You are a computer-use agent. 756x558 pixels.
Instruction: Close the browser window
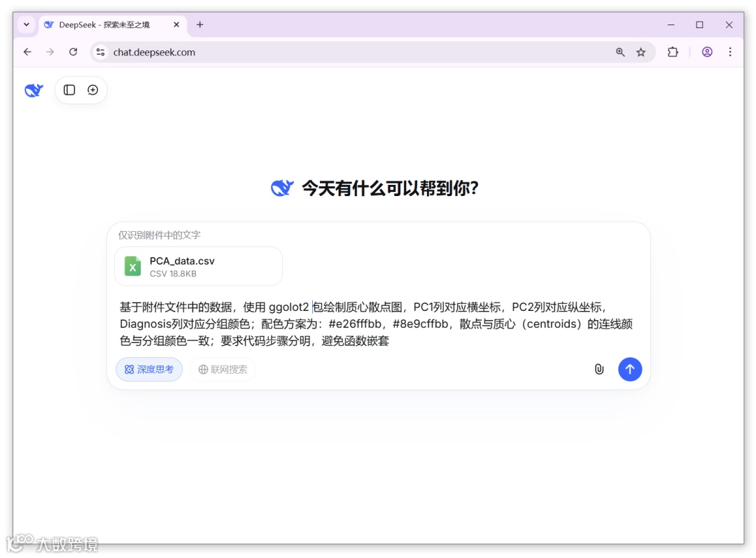(x=729, y=25)
